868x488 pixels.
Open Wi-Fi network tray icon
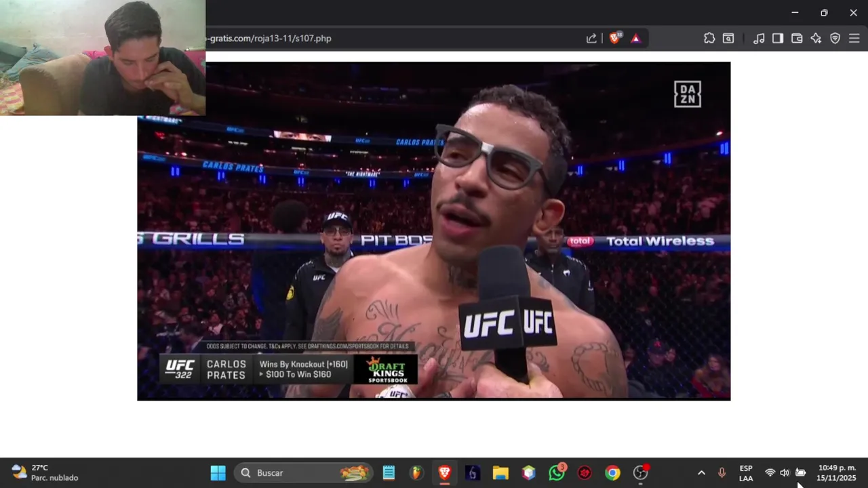click(770, 473)
